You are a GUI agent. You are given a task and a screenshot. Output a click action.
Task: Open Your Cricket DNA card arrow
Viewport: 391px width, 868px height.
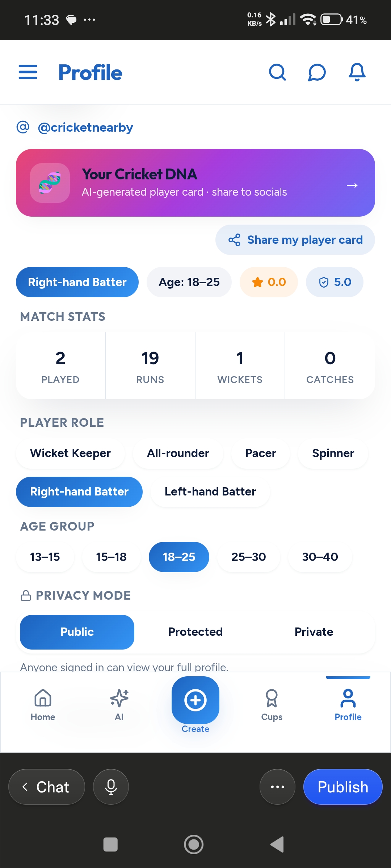click(352, 186)
